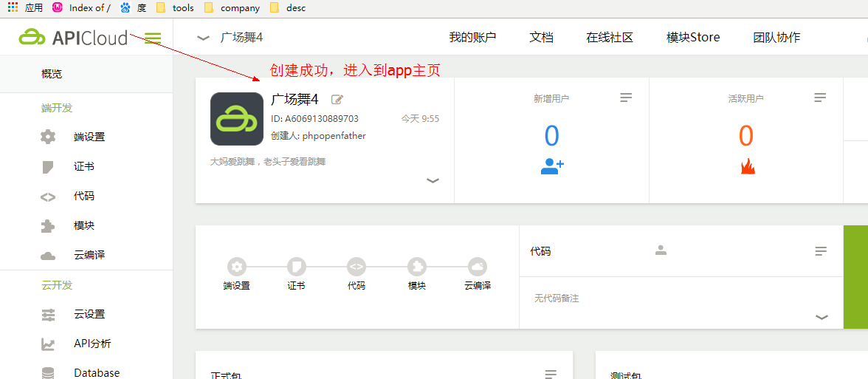Click the 云编译 cloud step icon in workflow
The width and height of the screenshot is (868, 379).
(x=478, y=267)
